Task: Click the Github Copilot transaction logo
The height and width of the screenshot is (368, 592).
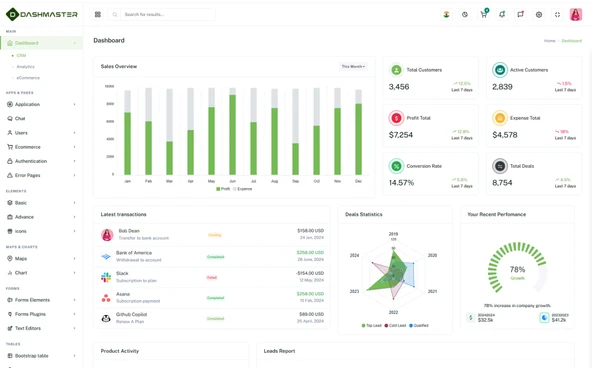Action: click(x=106, y=318)
